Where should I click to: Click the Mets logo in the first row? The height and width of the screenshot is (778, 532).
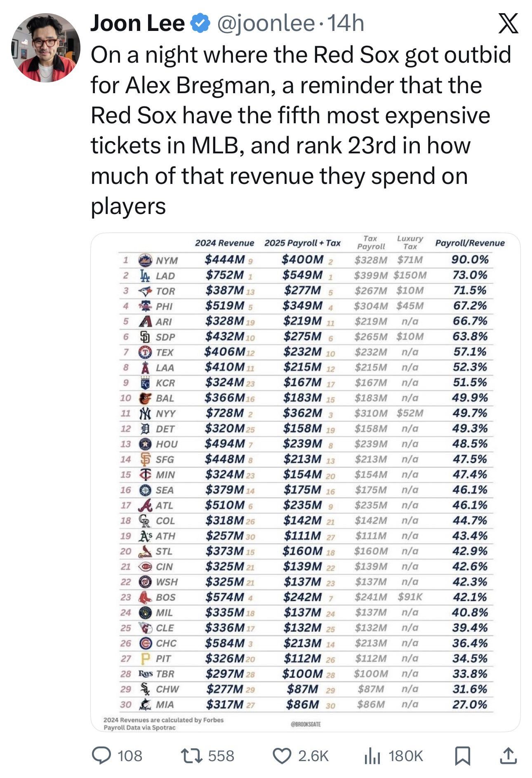tap(145, 260)
